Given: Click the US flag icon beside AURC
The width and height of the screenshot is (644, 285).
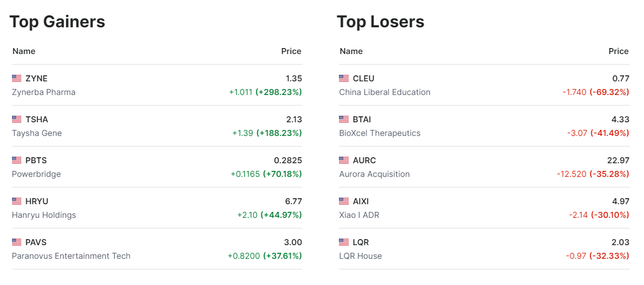Looking at the screenshot, I should pos(344,161).
